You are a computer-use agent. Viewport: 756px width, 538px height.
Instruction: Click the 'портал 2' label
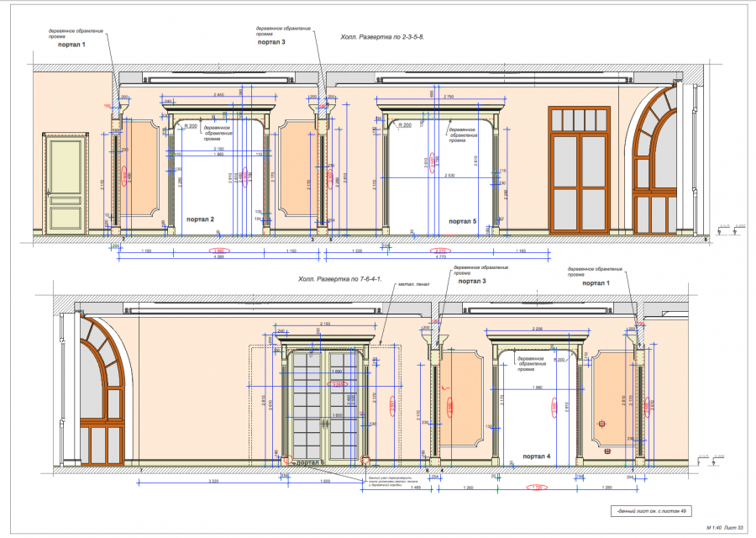coord(200,219)
